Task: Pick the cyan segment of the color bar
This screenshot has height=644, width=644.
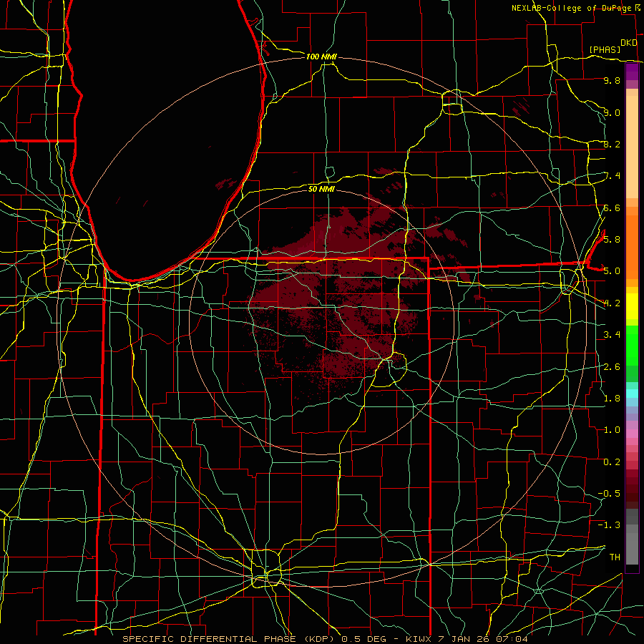Action: coord(632,394)
